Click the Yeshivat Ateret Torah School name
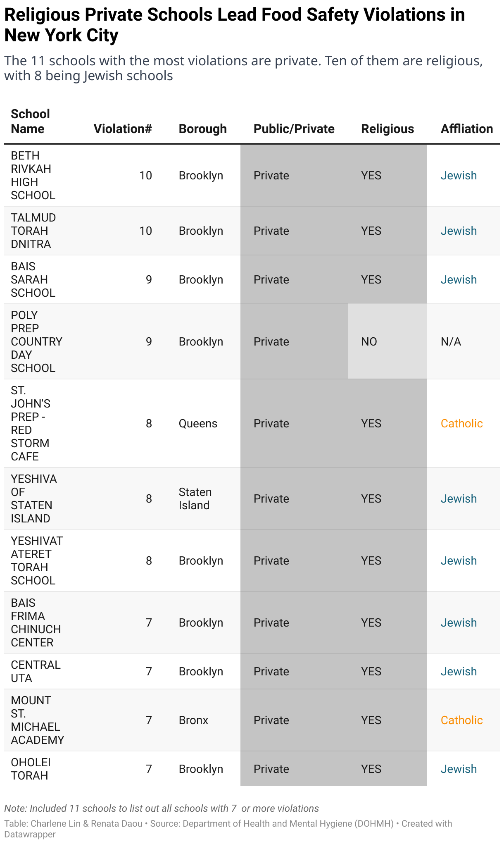 point(36,561)
